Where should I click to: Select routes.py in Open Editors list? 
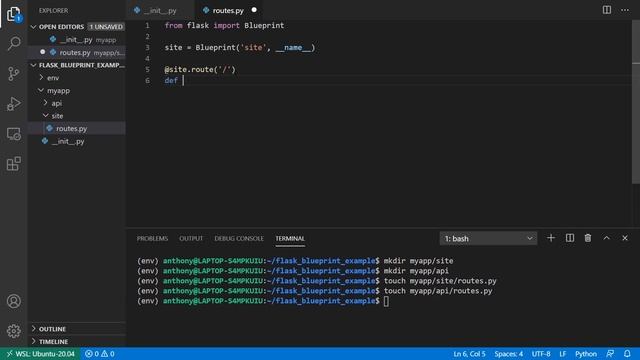[75, 53]
